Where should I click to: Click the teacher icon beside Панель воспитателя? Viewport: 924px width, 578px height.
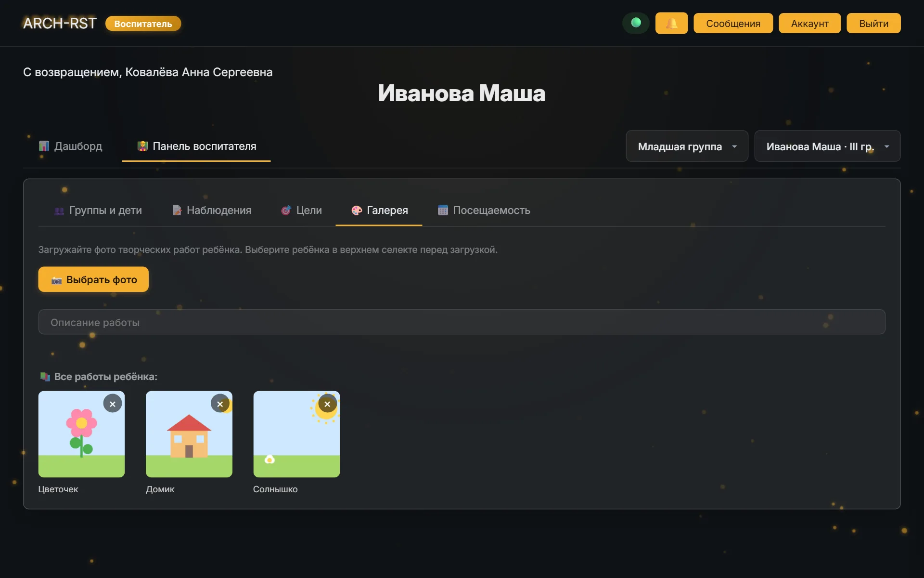click(x=142, y=146)
